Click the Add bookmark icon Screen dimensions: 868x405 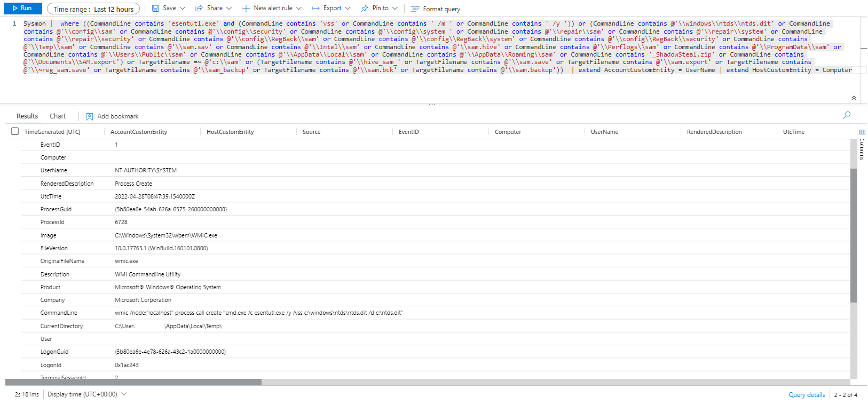[90, 116]
